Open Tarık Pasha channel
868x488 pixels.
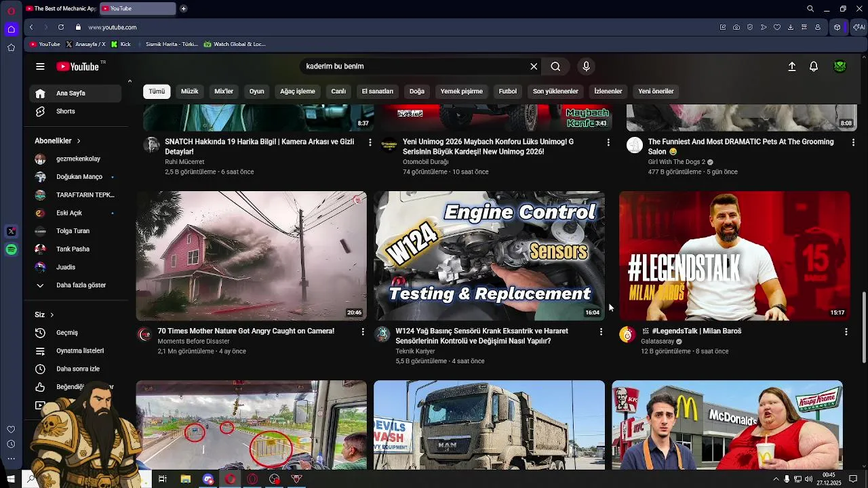click(x=76, y=249)
